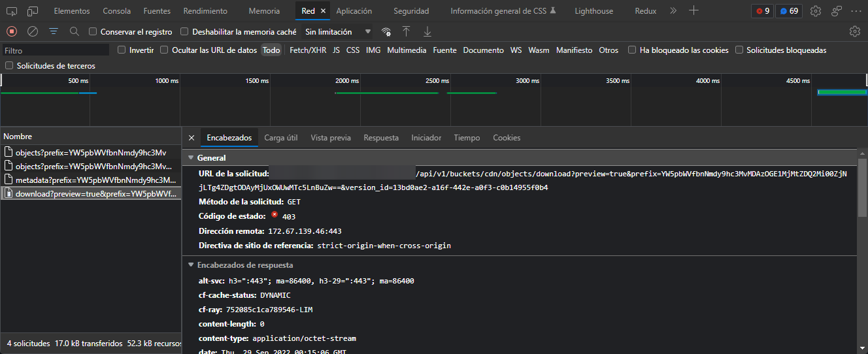The height and width of the screenshot is (354, 868).
Task: Toggle Deshabilitar la memoria caché checkbox
Action: click(x=184, y=31)
